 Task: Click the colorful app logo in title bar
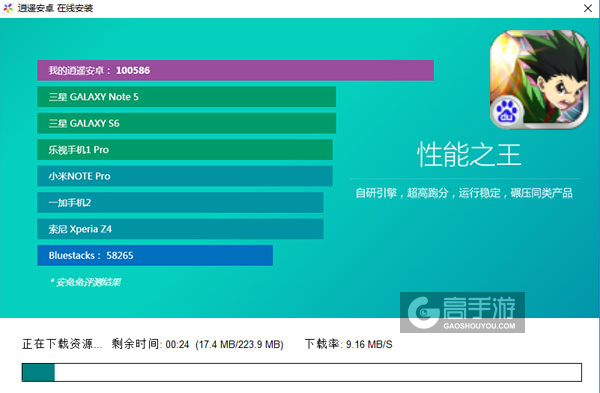click(x=8, y=8)
